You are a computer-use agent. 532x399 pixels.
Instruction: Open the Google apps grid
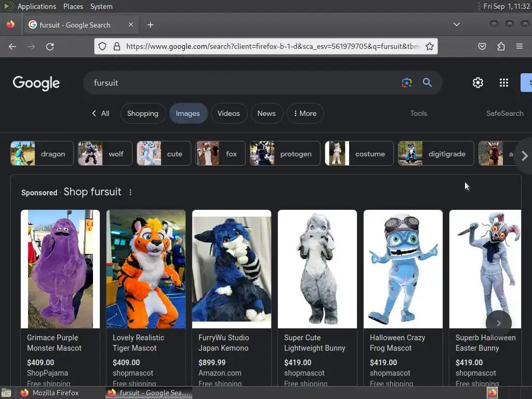(504, 83)
